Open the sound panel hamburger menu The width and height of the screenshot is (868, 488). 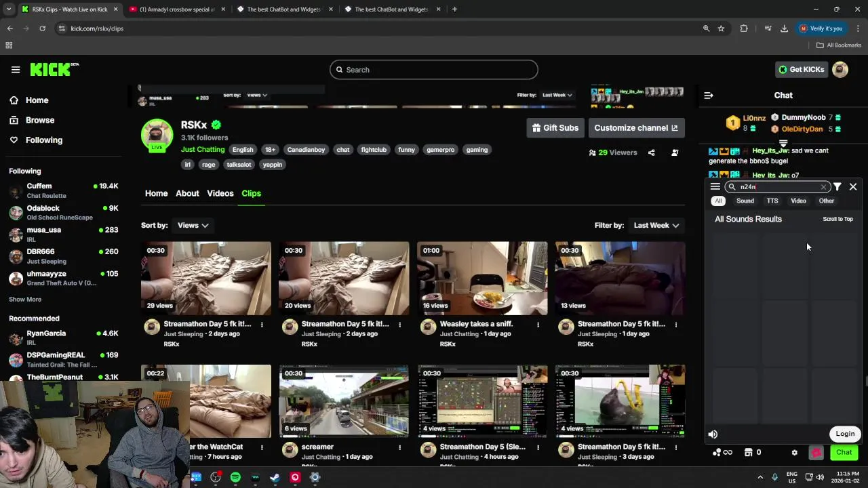(715, 186)
